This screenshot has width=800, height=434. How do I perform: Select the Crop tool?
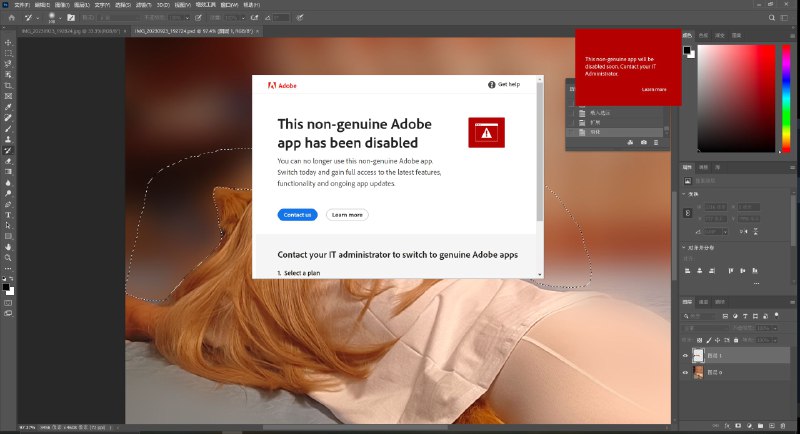[8, 85]
